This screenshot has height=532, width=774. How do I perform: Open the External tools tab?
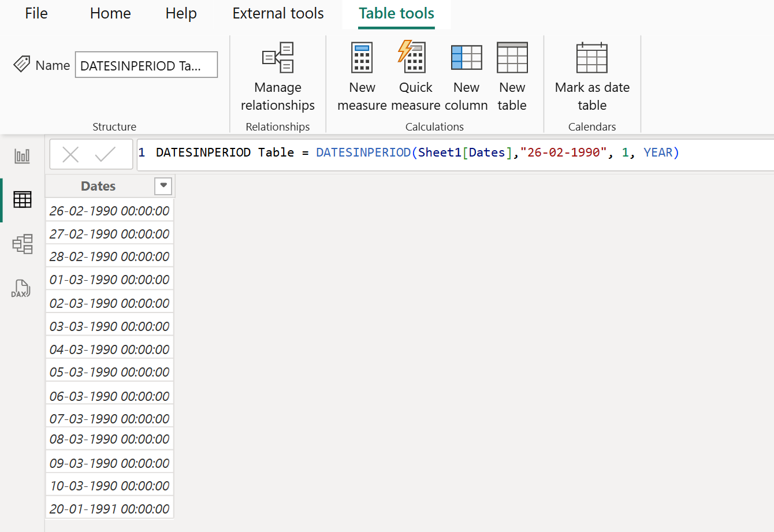[x=278, y=13]
